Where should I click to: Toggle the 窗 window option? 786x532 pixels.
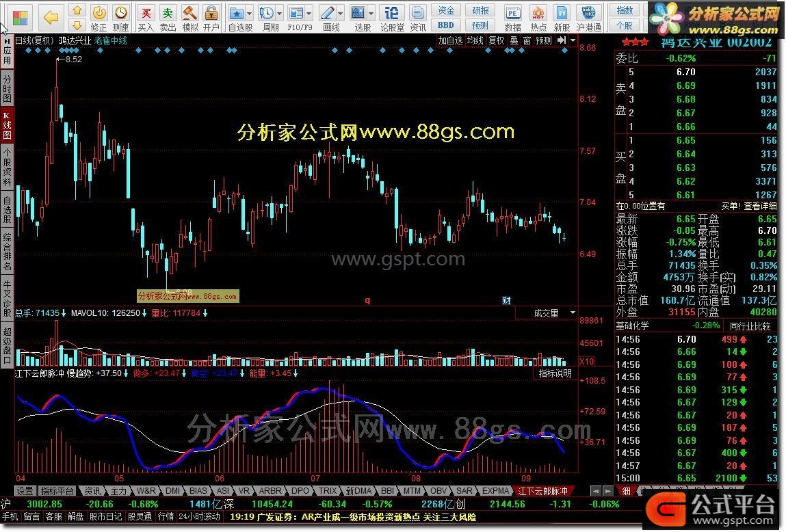(527, 40)
